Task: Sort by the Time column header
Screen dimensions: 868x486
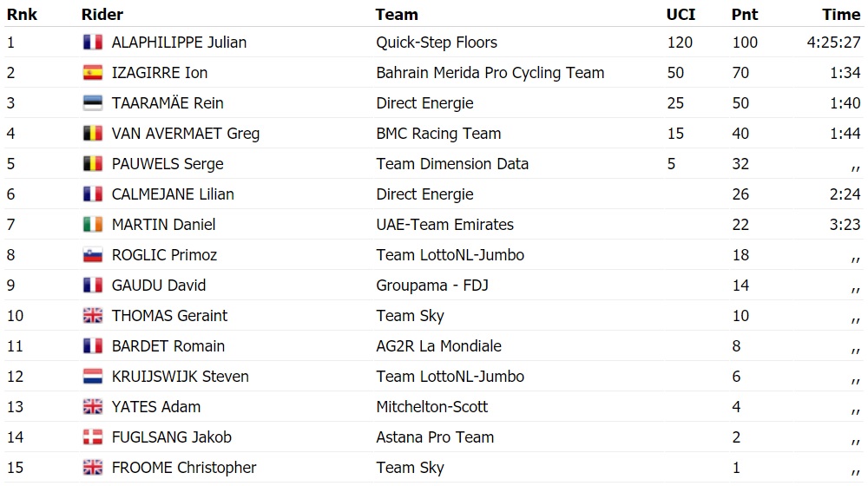Action: tap(841, 15)
